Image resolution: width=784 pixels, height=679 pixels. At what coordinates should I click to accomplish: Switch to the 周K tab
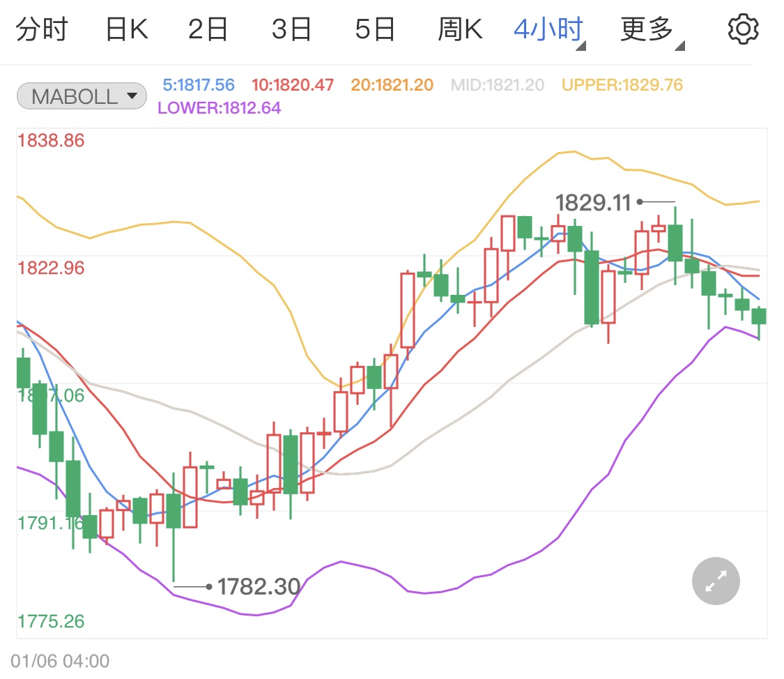click(x=460, y=29)
